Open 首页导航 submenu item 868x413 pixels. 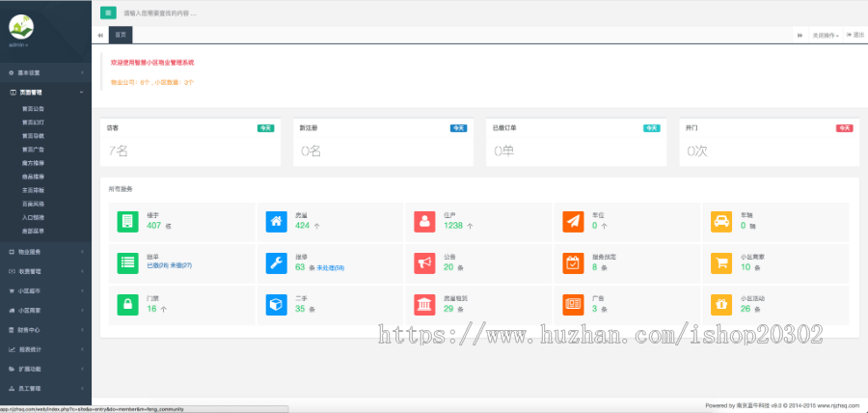[33, 136]
